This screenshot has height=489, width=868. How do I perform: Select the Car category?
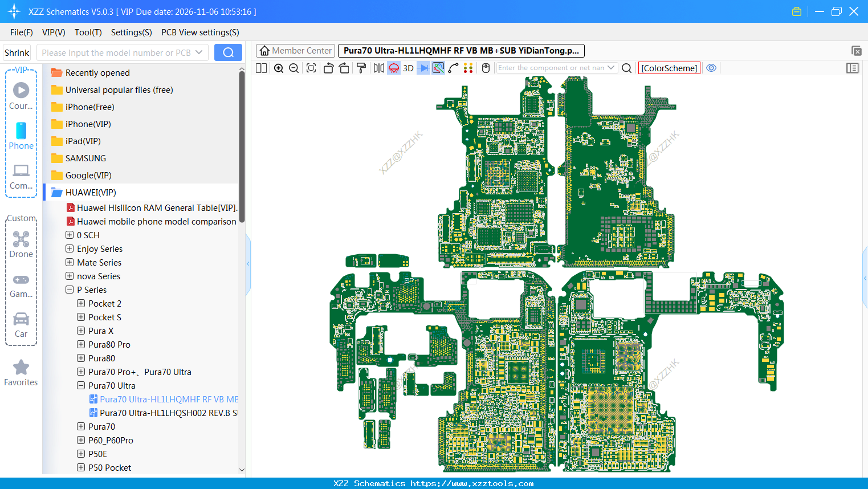(x=21, y=324)
